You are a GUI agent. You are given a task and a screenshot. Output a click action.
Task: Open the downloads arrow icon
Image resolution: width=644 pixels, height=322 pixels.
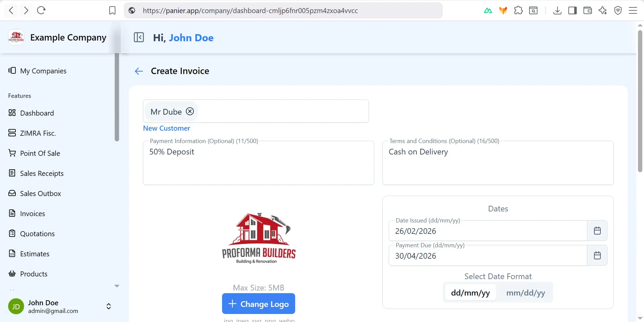coord(557,11)
